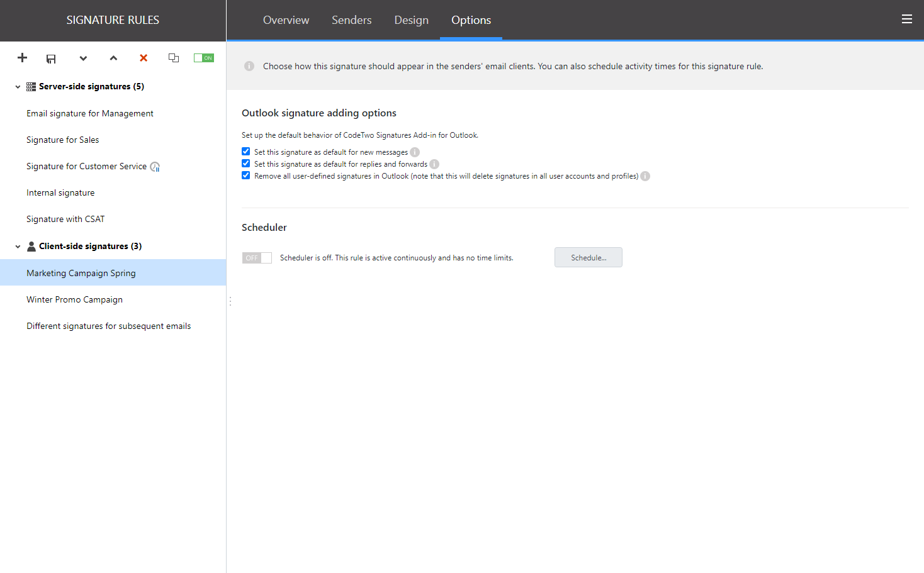The image size is (924, 573).
Task: Click the Schedule button
Action: pyautogui.click(x=588, y=257)
